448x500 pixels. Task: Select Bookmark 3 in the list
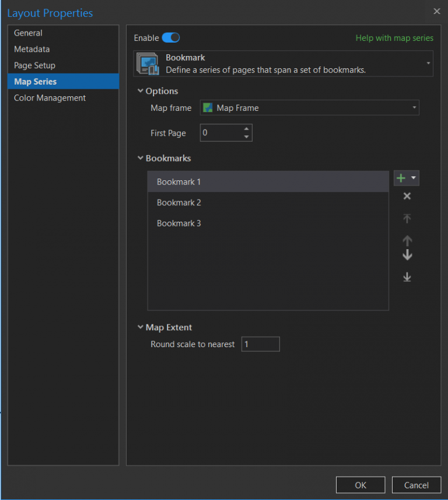[178, 223]
